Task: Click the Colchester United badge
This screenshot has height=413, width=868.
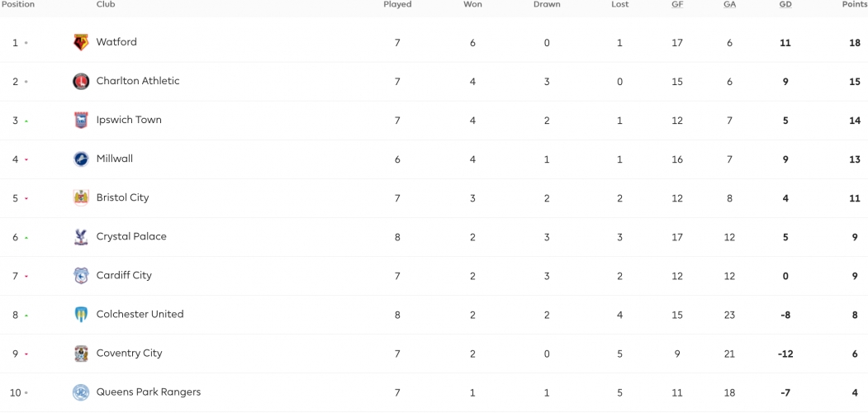Action: click(x=81, y=315)
